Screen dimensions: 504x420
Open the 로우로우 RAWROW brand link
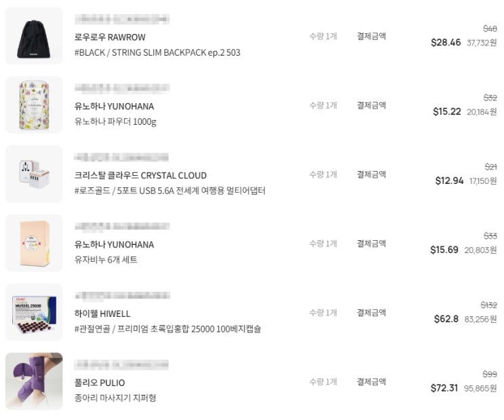pyautogui.click(x=110, y=37)
